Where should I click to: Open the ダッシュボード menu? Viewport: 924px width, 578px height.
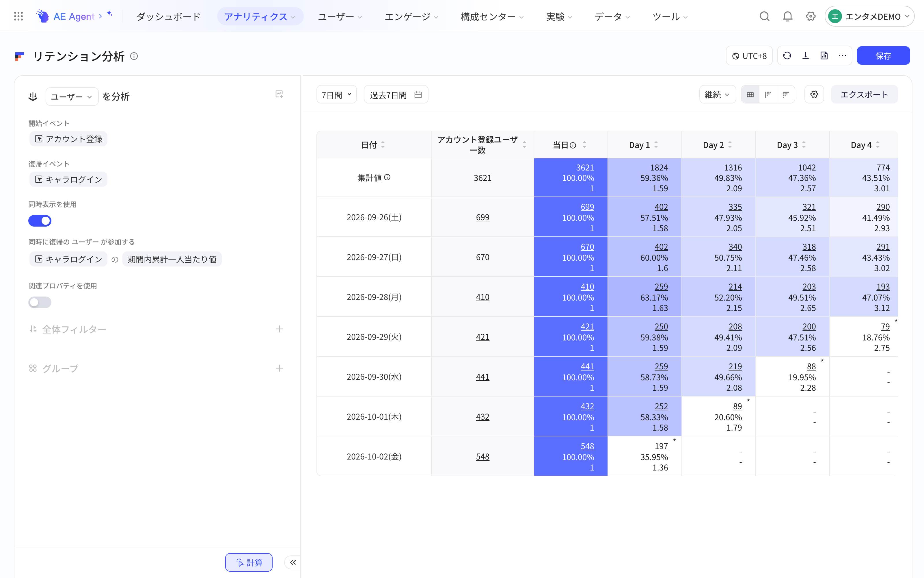168,16
